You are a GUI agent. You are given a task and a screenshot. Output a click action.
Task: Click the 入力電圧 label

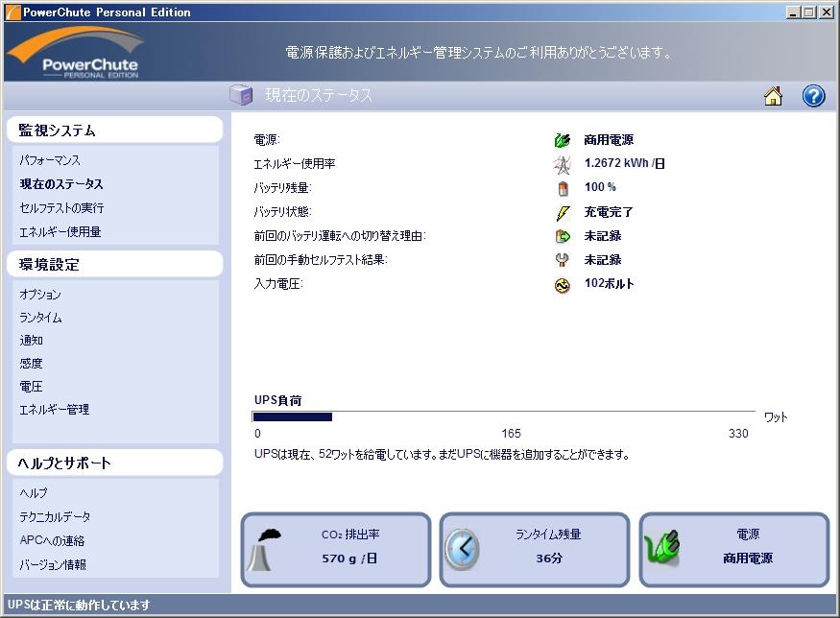coord(278,284)
